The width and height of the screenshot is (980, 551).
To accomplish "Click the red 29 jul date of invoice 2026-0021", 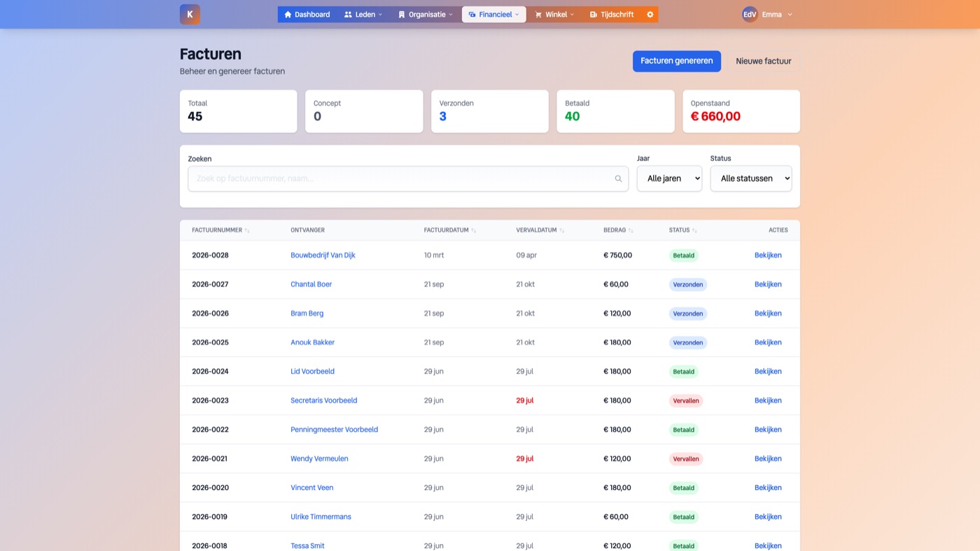I will pos(525,459).
